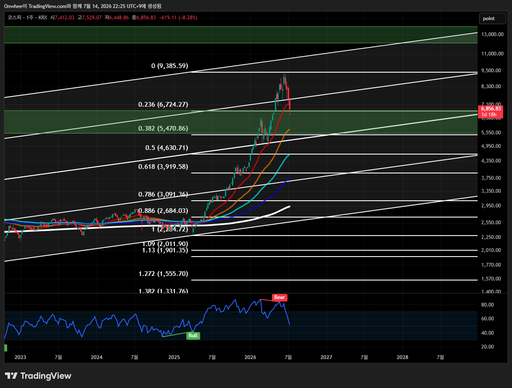Viewport: 512px width, 388px height.
Task: Click the 2028 label on time axis
Action: coord(402,357)
